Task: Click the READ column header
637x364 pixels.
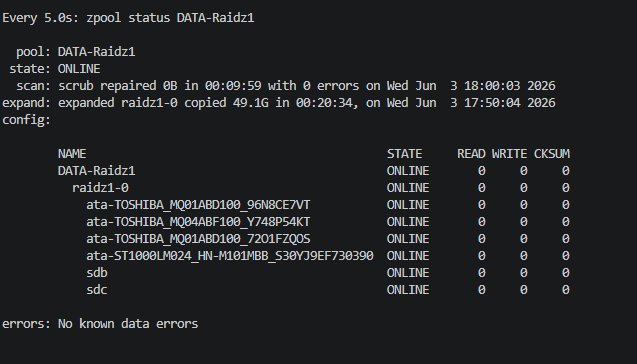Action: point(471,154)
